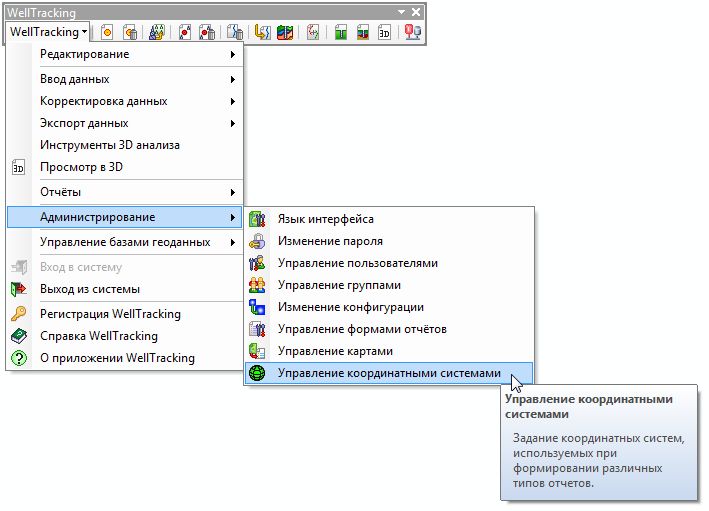Click the language interface icon

pyautogui.click(x=258, y=219)
